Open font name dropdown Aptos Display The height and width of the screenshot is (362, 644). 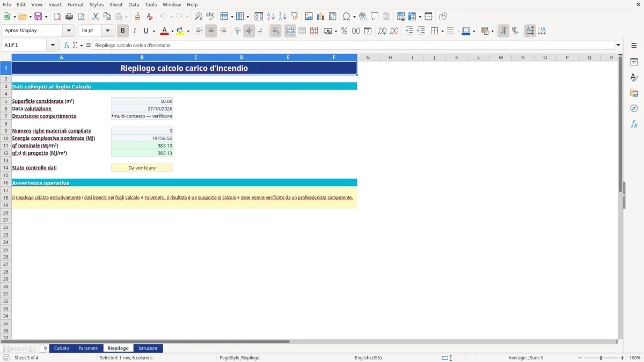69,31
